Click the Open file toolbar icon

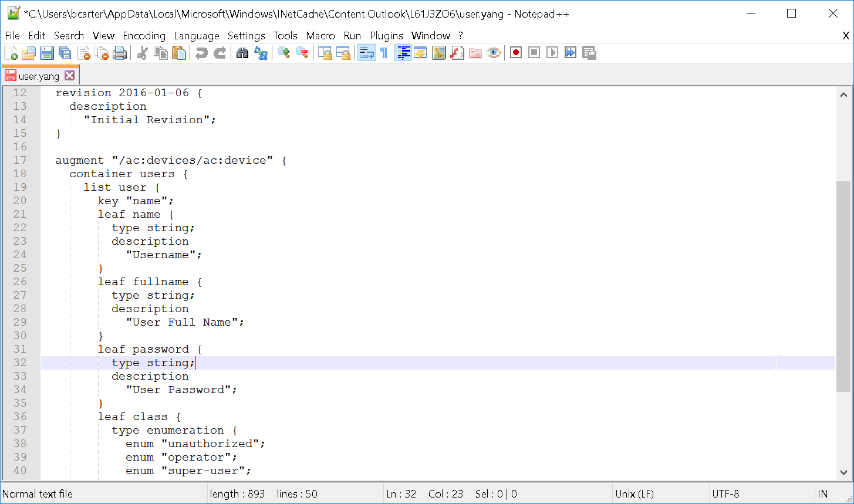pos(29,53)
